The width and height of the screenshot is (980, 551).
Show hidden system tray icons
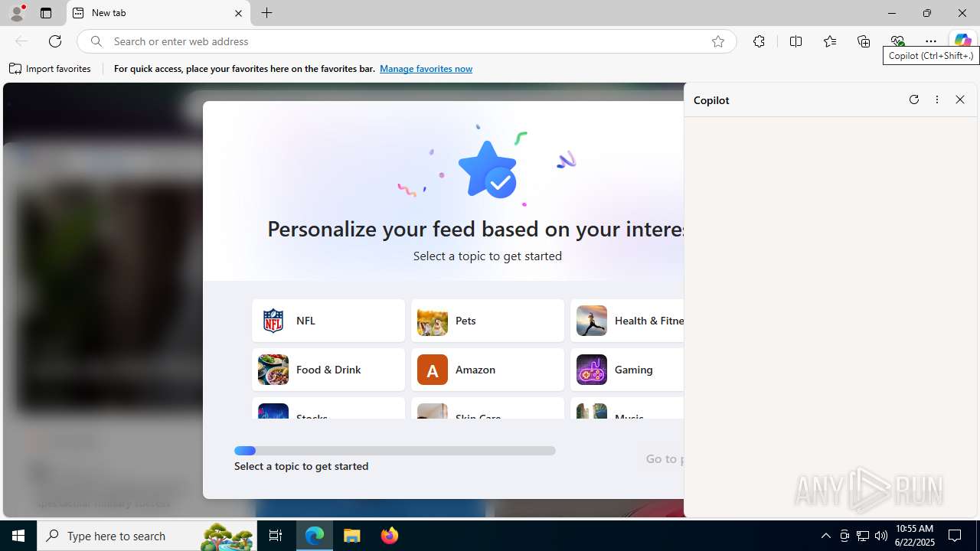(x=825, y=536)
